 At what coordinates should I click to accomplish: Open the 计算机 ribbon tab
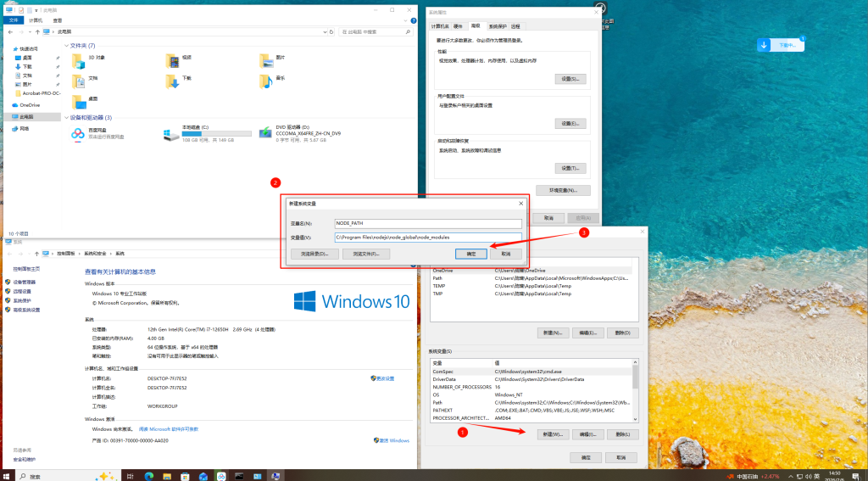[x=36, y=20]
